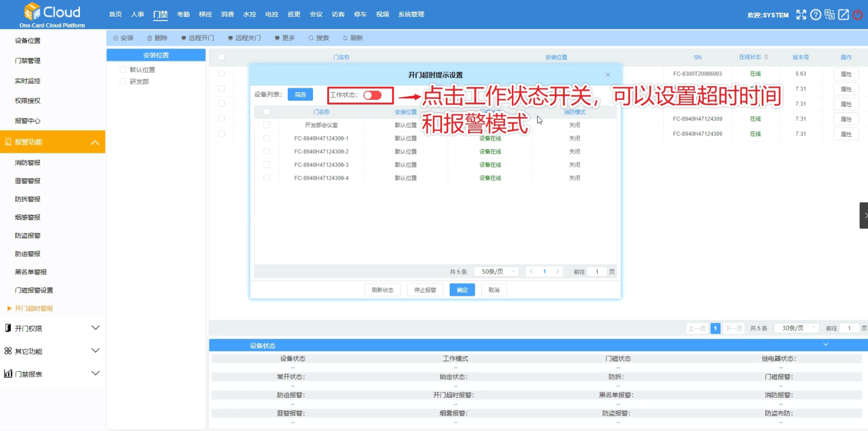Click the 停止报警 button

click(425, 290)
